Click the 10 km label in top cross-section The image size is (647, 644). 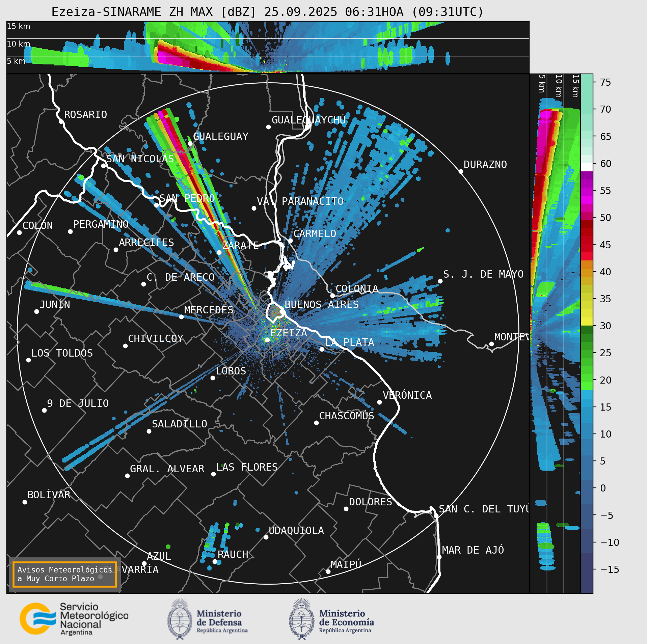click(19, 44)
